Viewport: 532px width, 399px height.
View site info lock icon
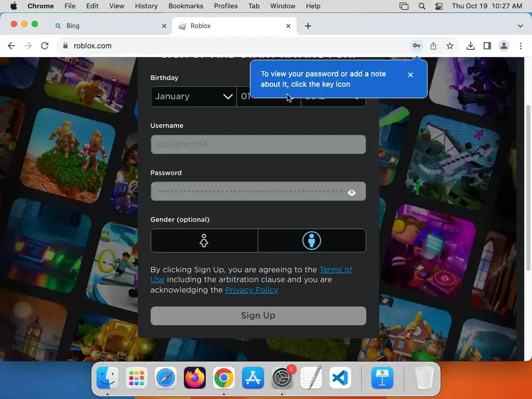[65, 46]
